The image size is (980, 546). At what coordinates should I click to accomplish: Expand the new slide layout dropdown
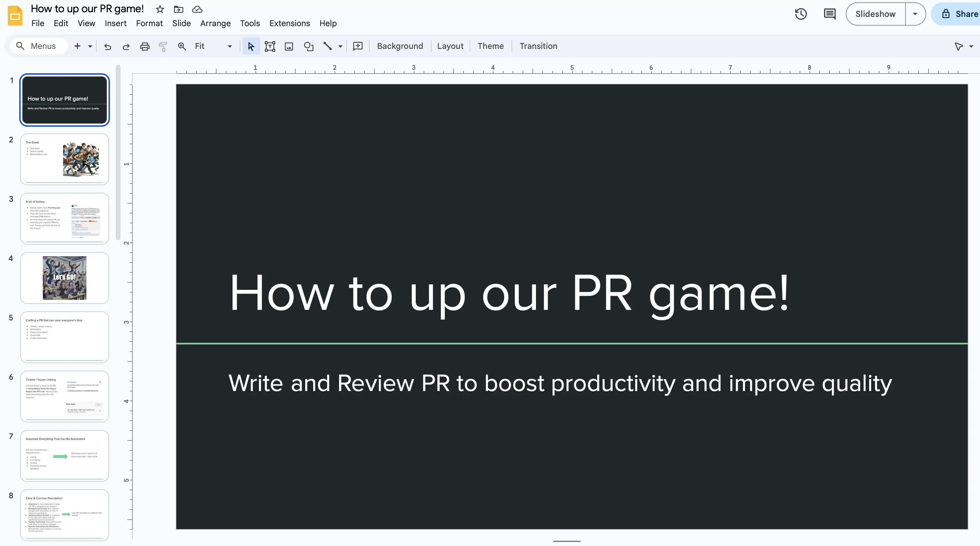pyautogui.click(x=90, y=47)
